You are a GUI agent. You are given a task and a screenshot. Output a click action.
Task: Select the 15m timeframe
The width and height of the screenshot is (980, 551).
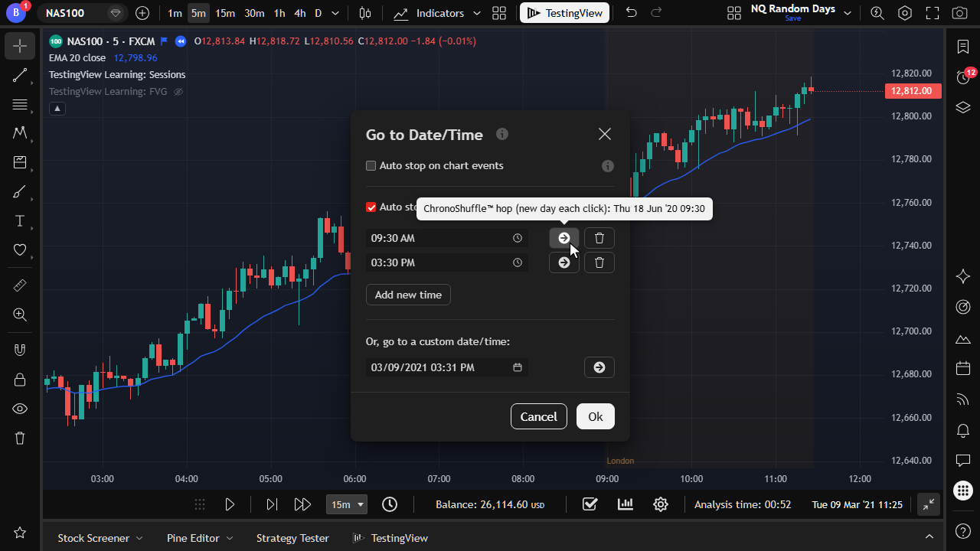(225, 13)
